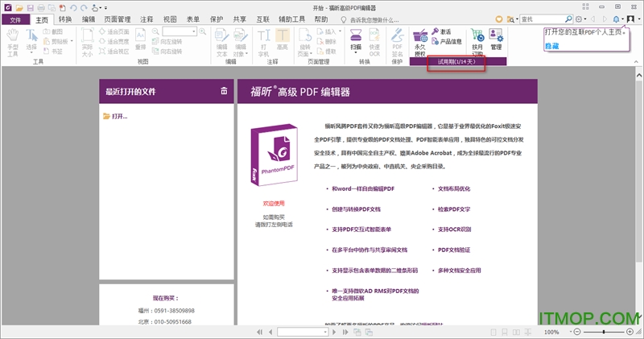Image resolution: width=644 pixels, height=339 pixels.
Task: Go to next page with status bar arrow
Action: click(334, 332)
